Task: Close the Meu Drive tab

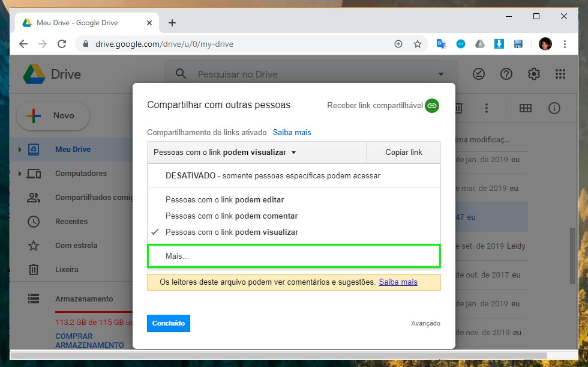Action: click(149, 23)
